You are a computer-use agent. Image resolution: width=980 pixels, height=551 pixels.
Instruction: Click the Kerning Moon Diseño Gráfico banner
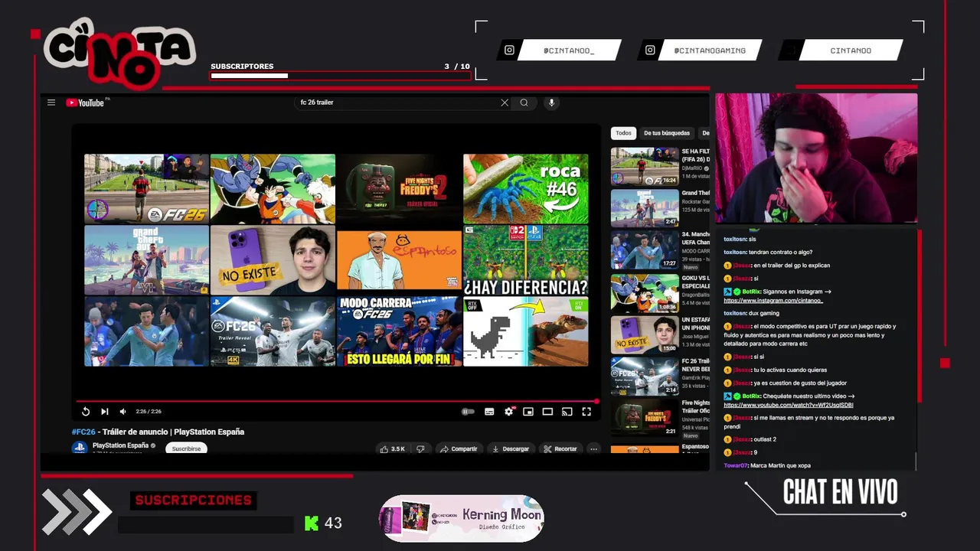point(462,518)
